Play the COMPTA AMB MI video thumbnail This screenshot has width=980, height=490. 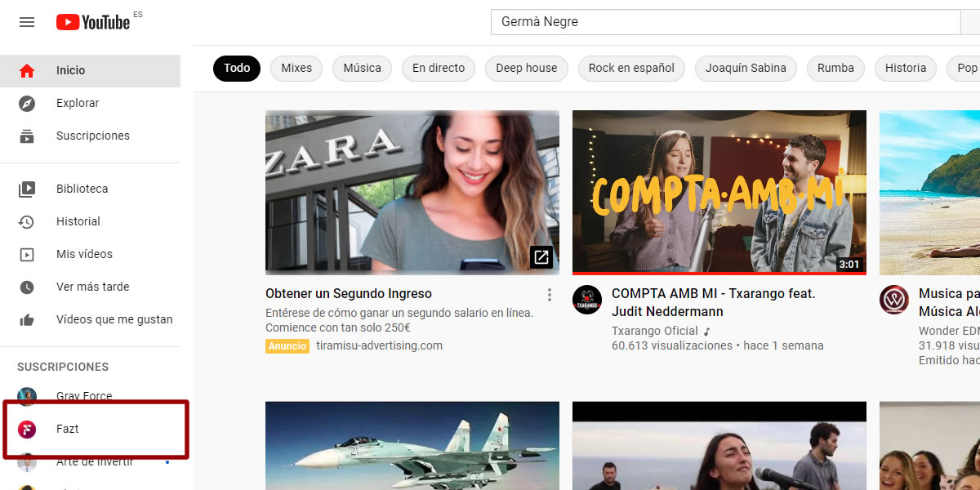click(x=719, y=193)
